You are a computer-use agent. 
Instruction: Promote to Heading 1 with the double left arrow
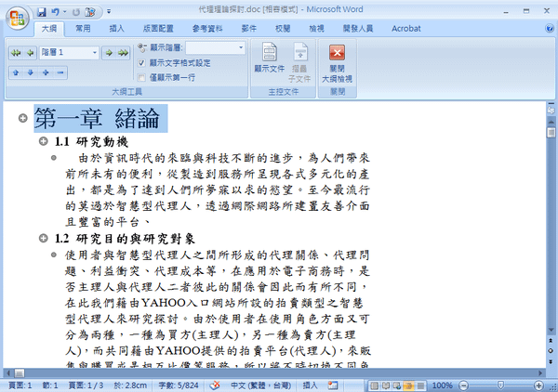point(16,53)
